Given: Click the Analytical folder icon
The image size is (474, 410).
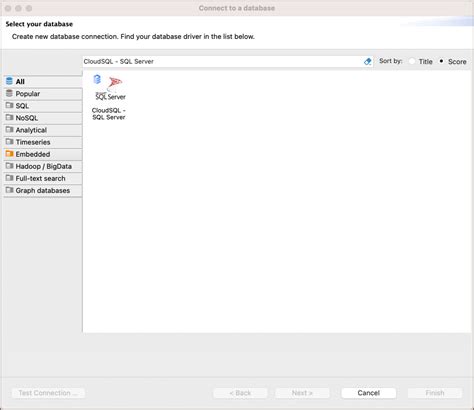Looking at the screenshot, I should pos(9,130).
